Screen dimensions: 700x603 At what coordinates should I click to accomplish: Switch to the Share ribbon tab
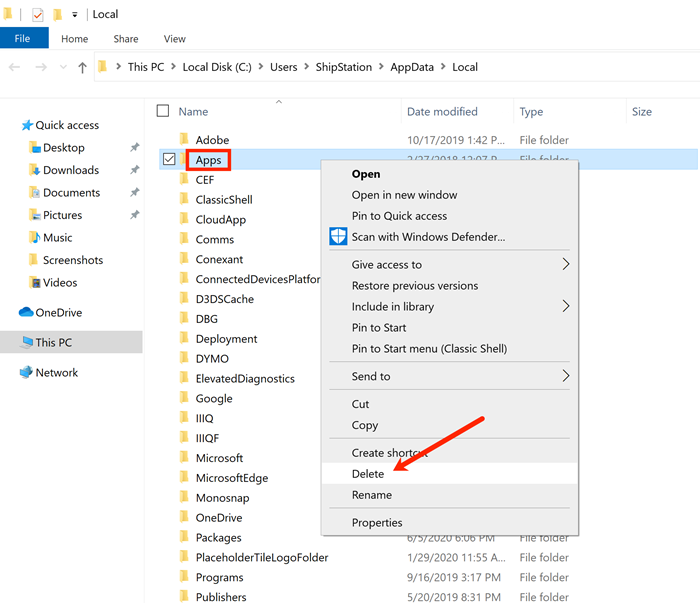click(x=126, y=39)
